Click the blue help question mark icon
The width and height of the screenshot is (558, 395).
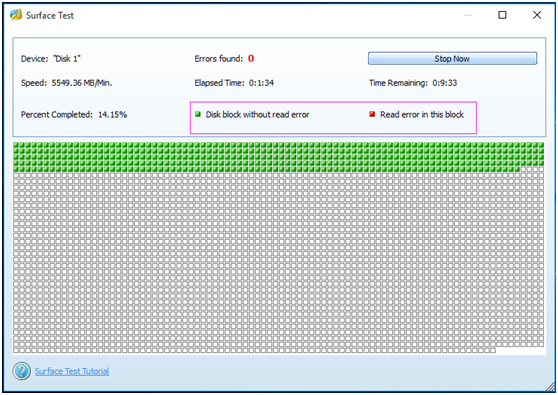pos(21,371)
